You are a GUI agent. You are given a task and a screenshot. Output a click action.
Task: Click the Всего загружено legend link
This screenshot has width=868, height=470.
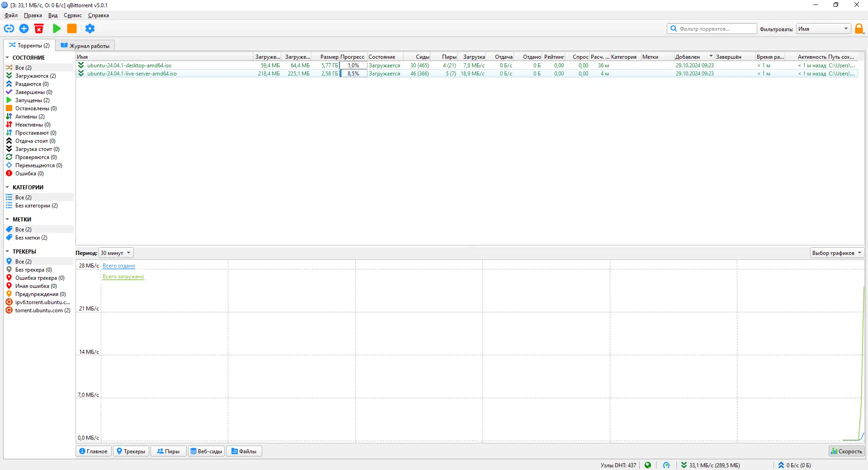pos(123,277)
